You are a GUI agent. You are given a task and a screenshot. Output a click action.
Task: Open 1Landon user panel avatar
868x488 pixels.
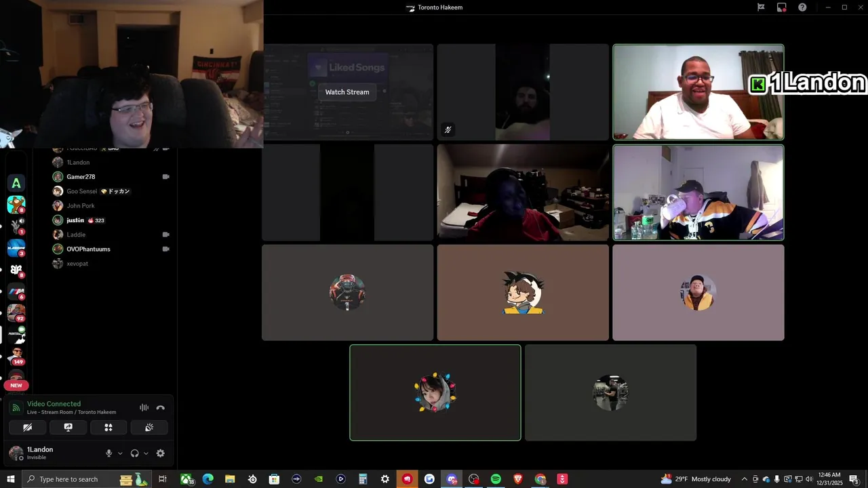point(16,453)
